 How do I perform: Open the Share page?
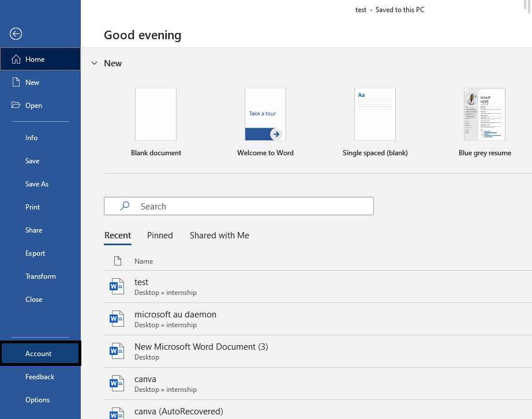40,230
